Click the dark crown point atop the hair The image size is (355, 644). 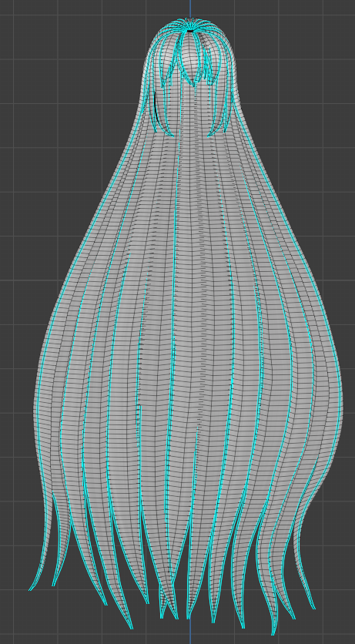click(190, 30)
